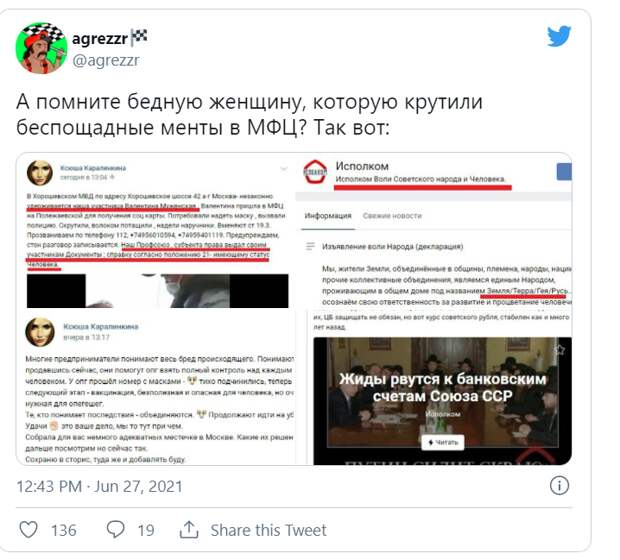
Task: Open replies via speech bubble icon
Action: click(x=115, y=530)
